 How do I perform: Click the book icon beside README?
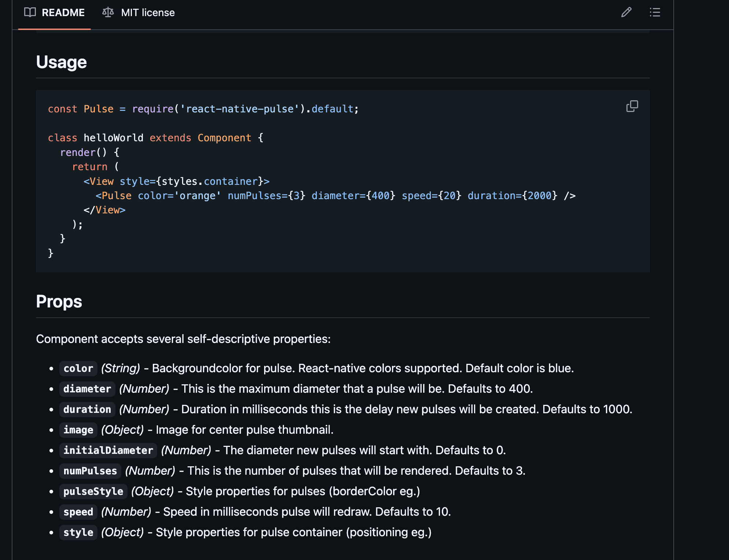[30, 12]
